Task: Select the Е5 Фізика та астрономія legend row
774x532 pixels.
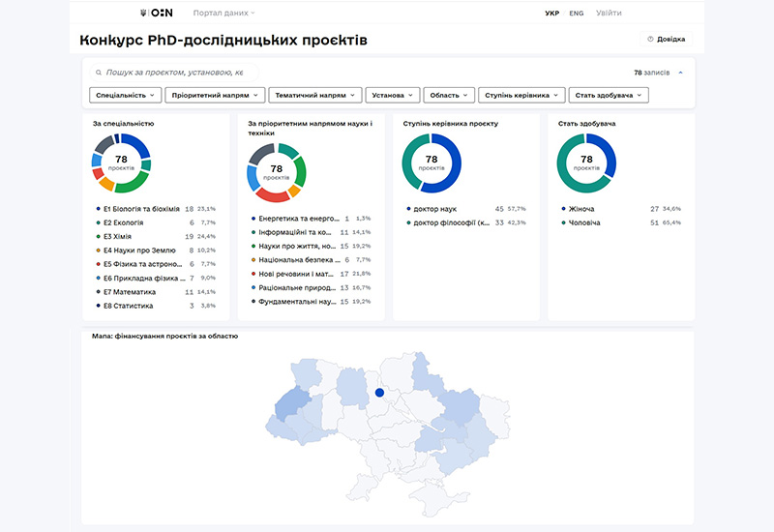Action: pyautogui.click(x=156, y=264)
